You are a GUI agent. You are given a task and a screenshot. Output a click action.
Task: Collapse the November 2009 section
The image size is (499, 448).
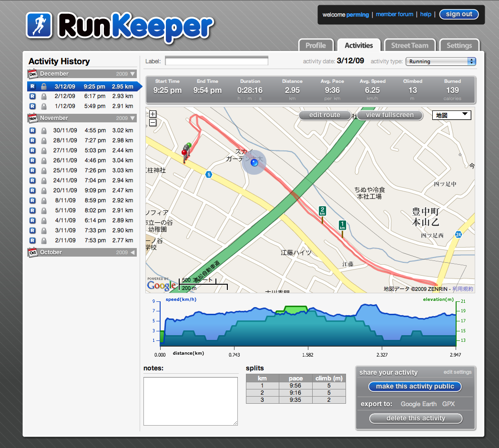132,118
